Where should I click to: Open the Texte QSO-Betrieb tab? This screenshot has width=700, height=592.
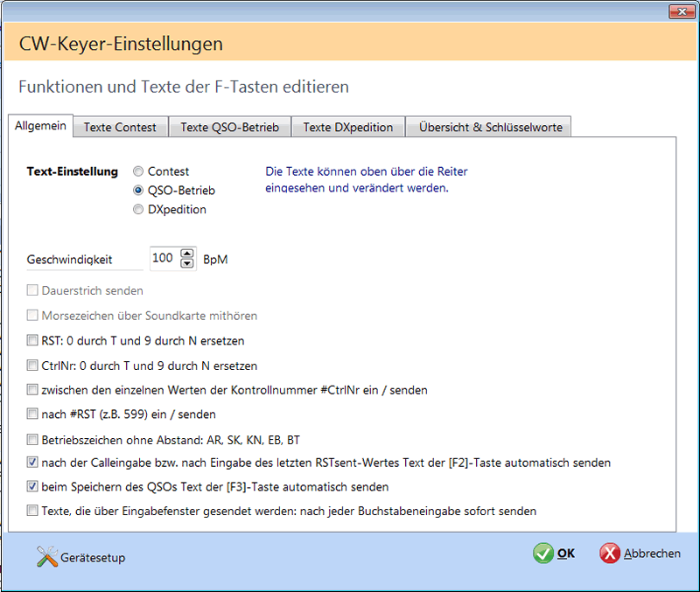pyautogui.click(x=229, y=127)
